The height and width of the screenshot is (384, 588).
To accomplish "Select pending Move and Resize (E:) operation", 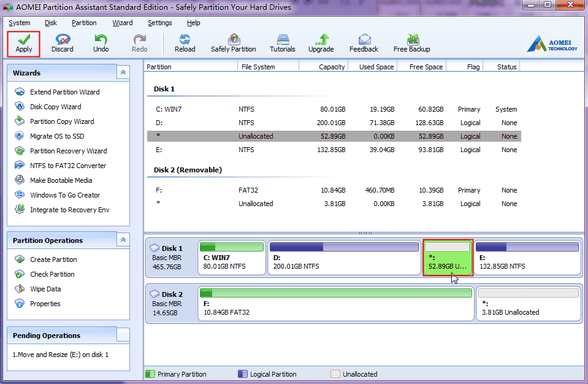I will coord(61,355).
